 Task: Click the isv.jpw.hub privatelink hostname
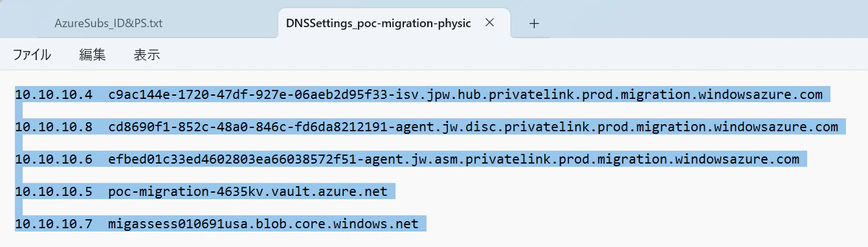tap(465, 95)
